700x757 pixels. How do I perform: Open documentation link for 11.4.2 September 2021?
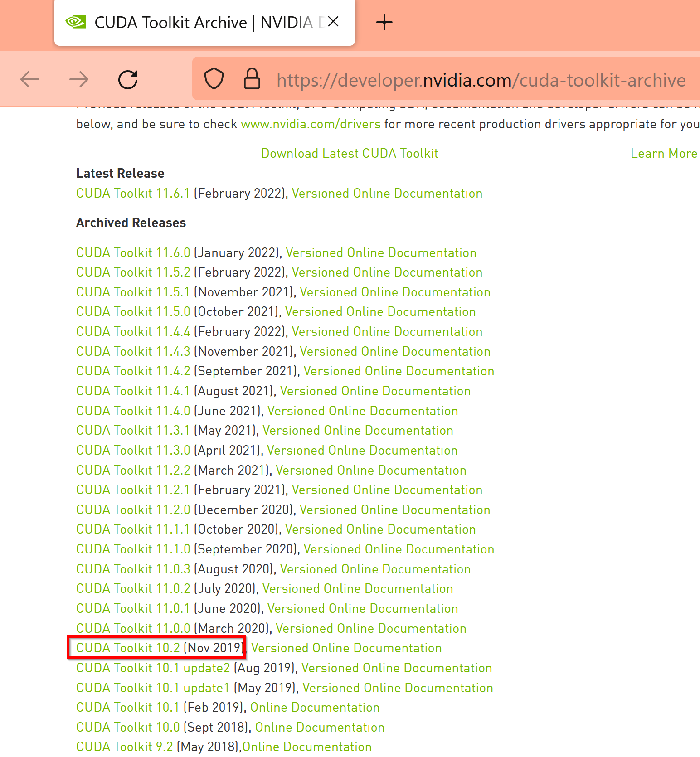pos(399,371)
